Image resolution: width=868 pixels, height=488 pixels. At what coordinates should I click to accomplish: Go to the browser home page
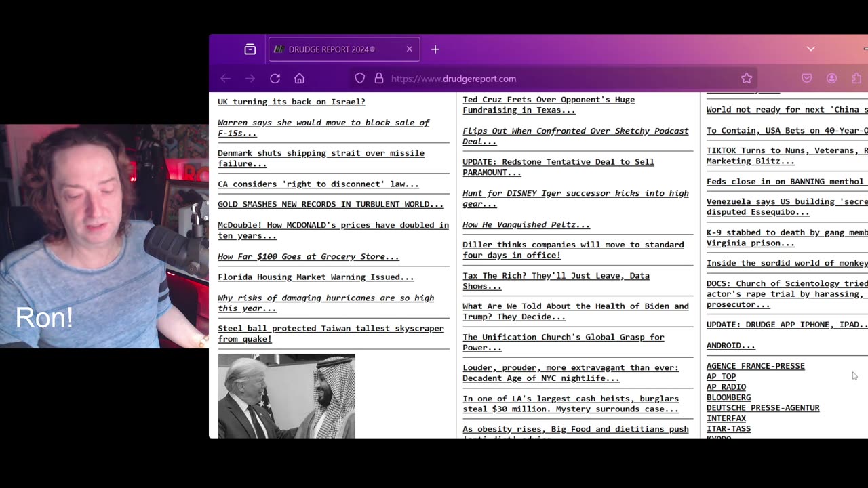(x=299, y=79)
